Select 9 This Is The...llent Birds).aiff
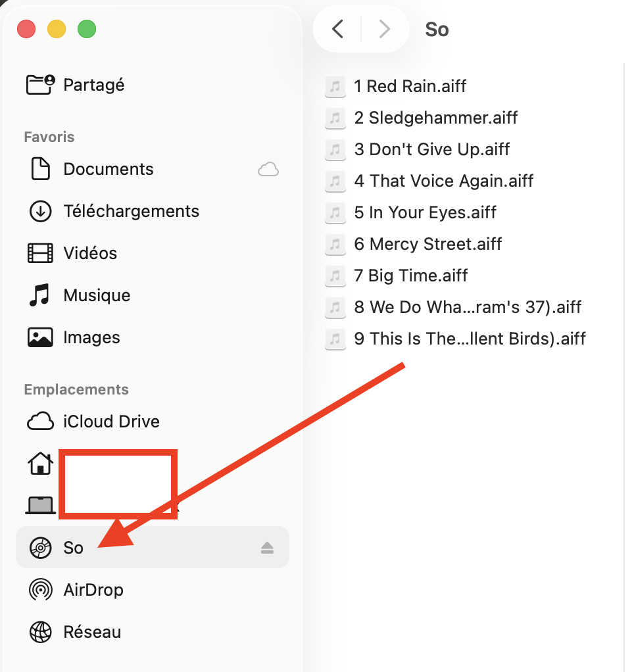The image size is (634, 672). [470, 339]
